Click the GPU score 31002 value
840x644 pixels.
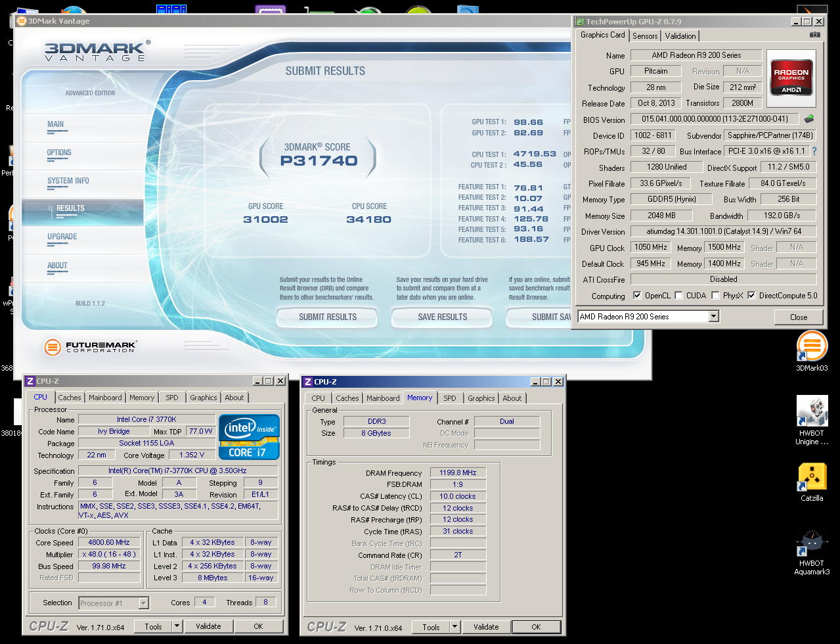point(265,219)
